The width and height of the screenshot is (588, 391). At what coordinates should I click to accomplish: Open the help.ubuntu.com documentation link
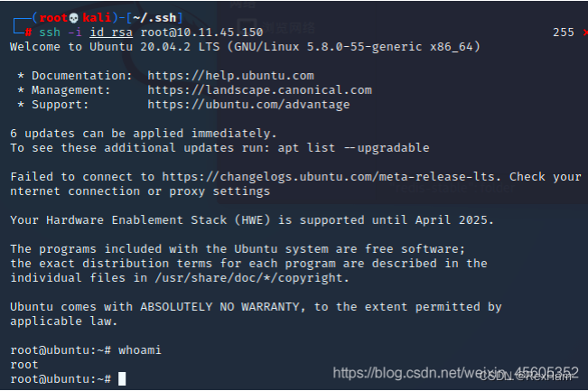(230, 76)
